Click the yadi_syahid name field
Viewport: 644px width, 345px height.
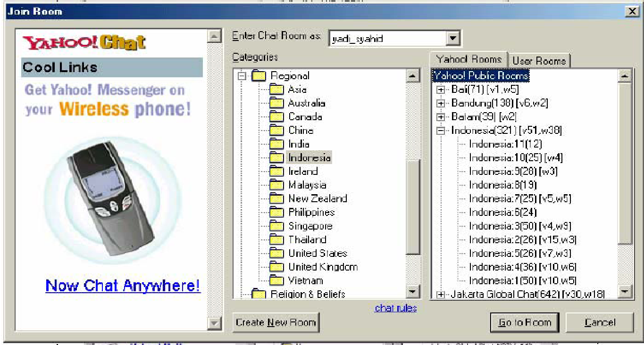(x=388, y=38)
